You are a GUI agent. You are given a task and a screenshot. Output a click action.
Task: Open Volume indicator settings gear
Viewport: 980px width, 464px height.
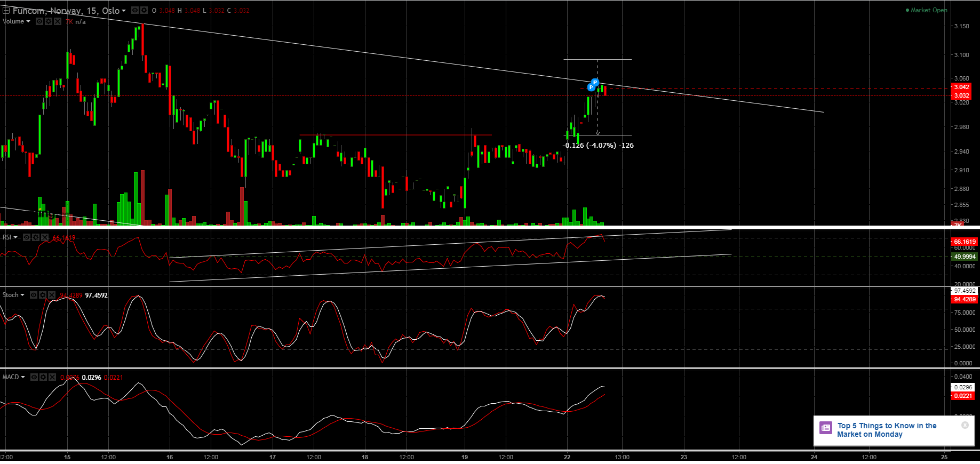tap(49, 21)
